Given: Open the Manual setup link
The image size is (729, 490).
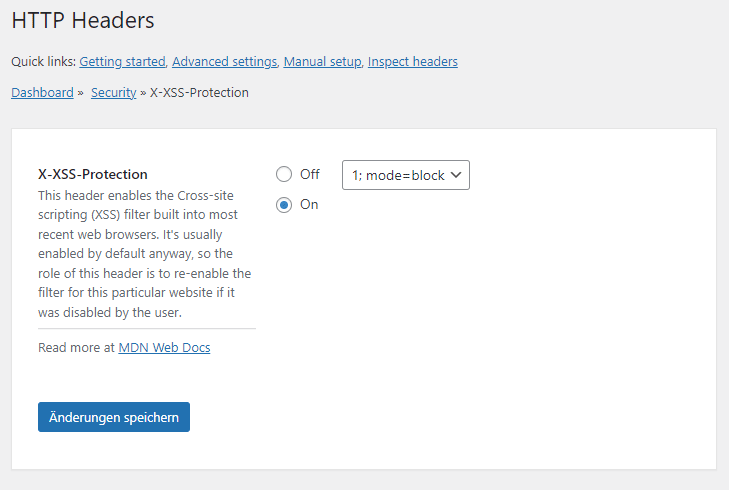Looking at the screenshot, I should (x=322, y=62).
